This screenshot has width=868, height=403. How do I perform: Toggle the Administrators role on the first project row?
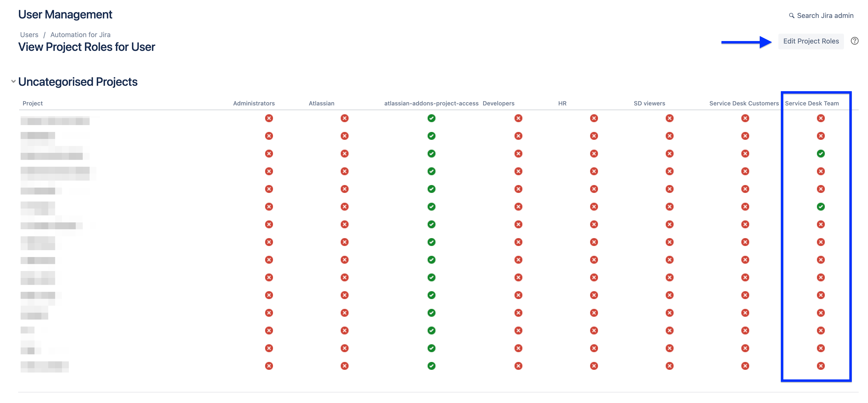coord(269,118)
